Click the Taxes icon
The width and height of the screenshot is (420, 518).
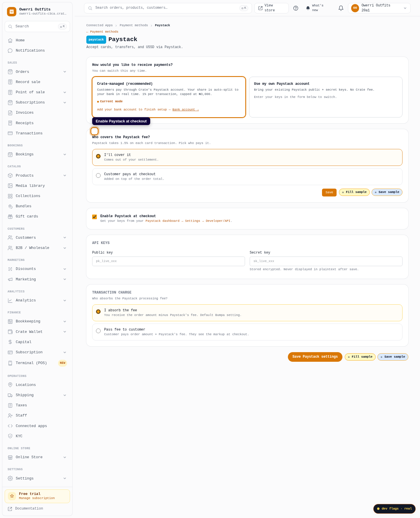tap(10, 405)
